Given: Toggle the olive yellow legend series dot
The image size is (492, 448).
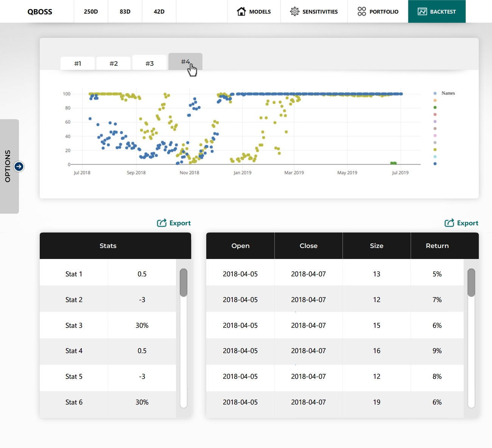Looking at the screenshot, I should 435,150.
